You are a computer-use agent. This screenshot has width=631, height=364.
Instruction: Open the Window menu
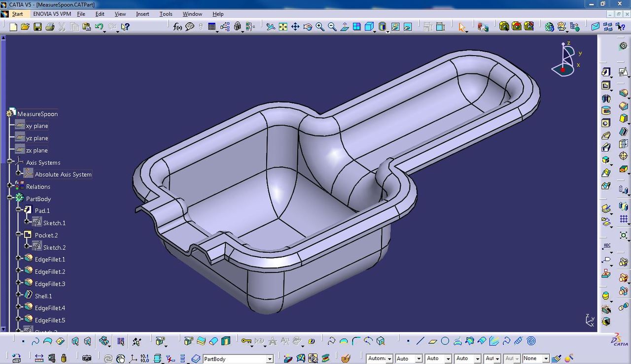(x=192, y=14)
